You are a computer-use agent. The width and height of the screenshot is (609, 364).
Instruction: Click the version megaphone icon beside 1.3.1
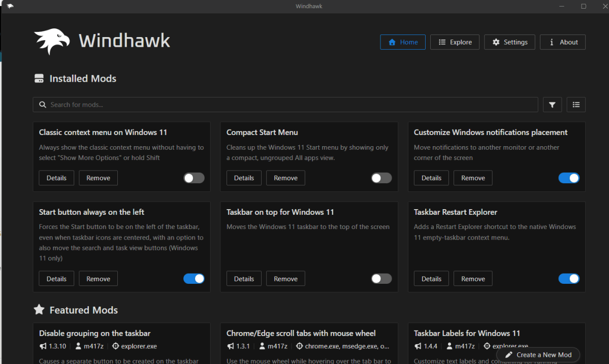[230, 346]
